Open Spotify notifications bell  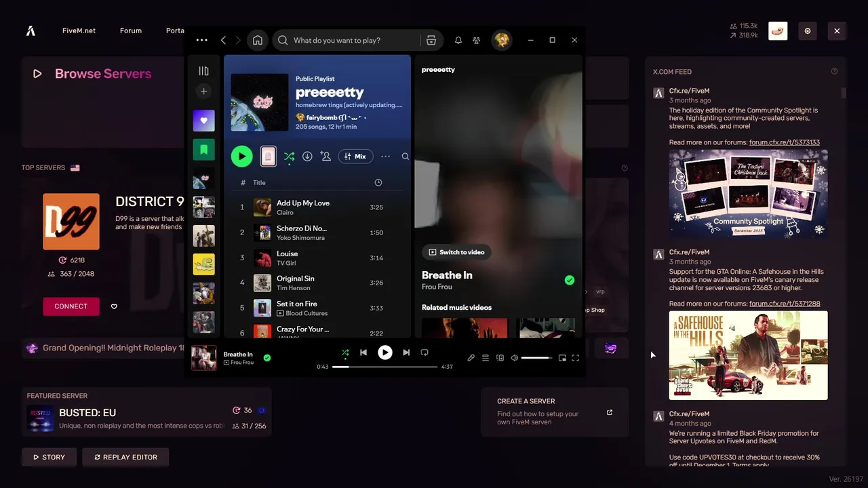coord(458,40)
